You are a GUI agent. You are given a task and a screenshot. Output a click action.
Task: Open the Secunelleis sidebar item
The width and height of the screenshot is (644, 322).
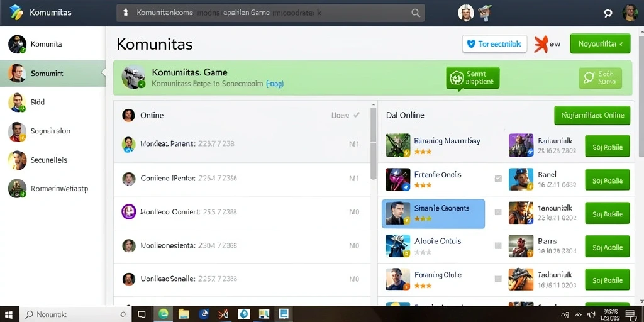point(53,160)
